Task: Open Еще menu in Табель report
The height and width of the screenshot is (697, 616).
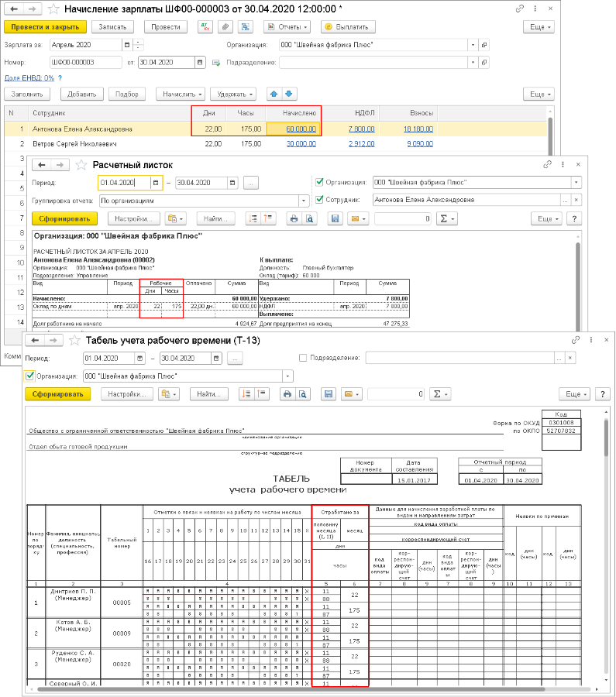Action: coord(575,394)
